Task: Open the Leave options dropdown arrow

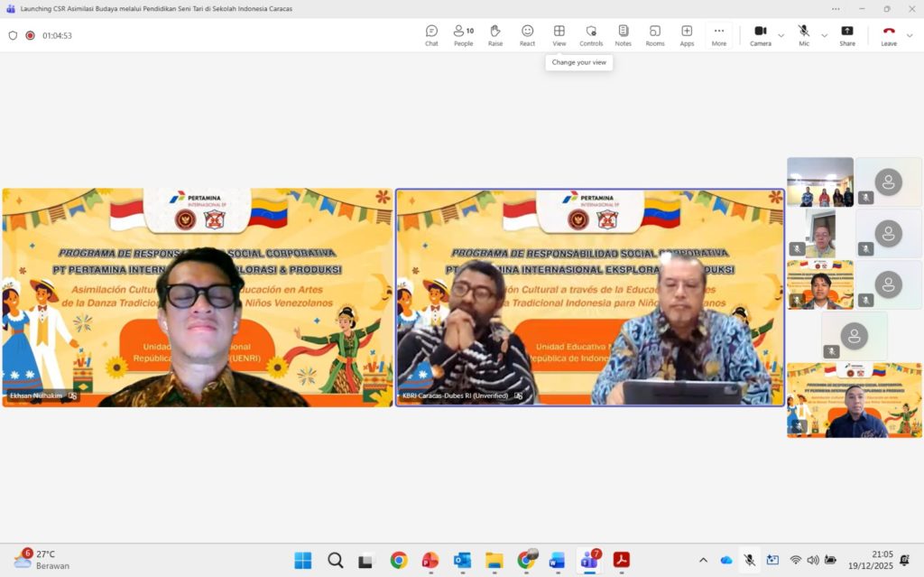Action: [910, 35]
